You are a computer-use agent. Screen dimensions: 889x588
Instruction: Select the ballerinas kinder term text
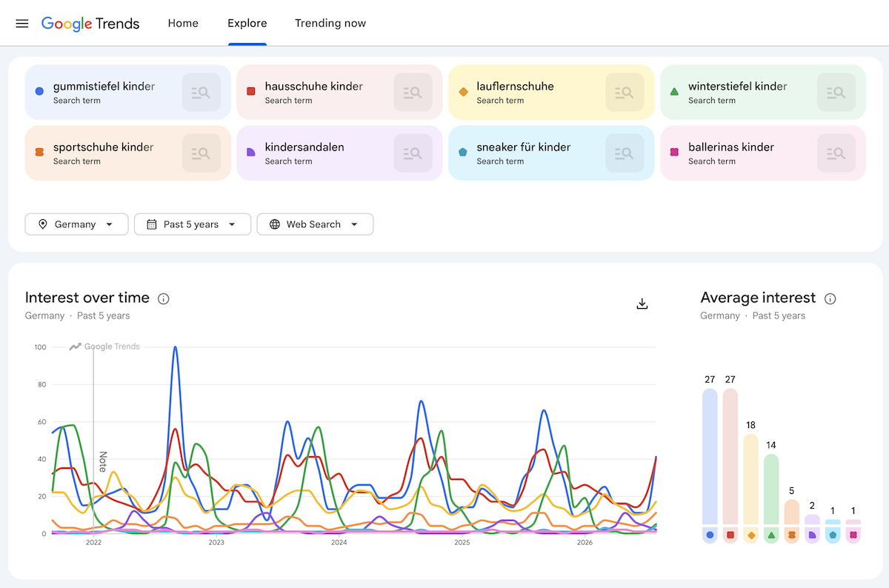(x=731, y=147)
